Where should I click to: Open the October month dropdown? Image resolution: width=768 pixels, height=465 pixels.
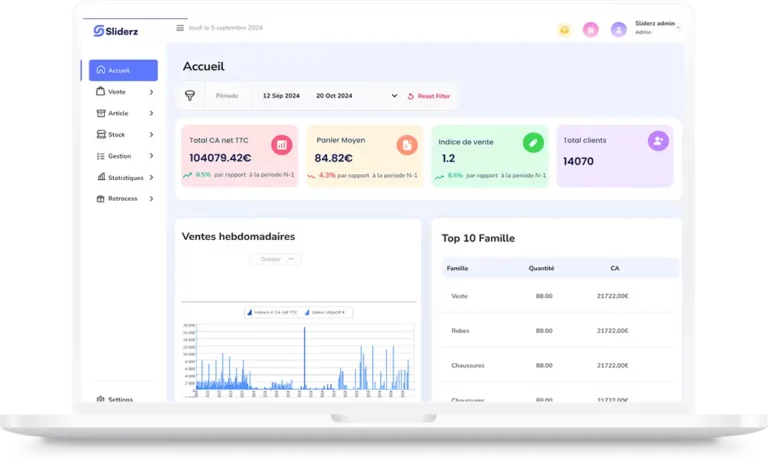[276, 259]
